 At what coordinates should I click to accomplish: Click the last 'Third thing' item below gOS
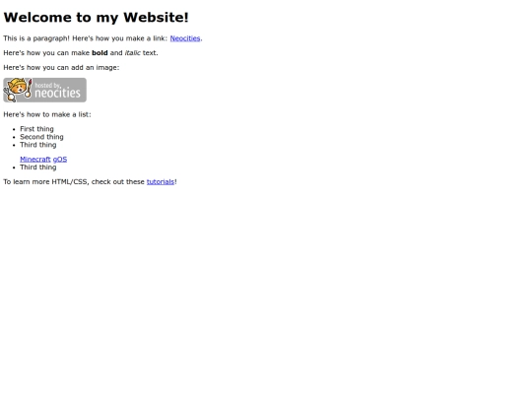[38, 167]
